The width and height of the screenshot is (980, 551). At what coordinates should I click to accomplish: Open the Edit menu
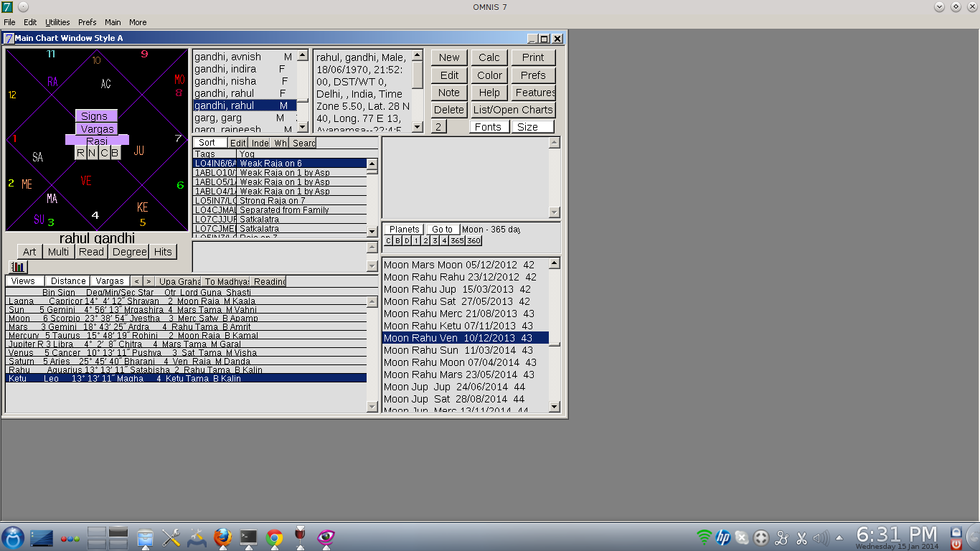click(x=30, y=22)
